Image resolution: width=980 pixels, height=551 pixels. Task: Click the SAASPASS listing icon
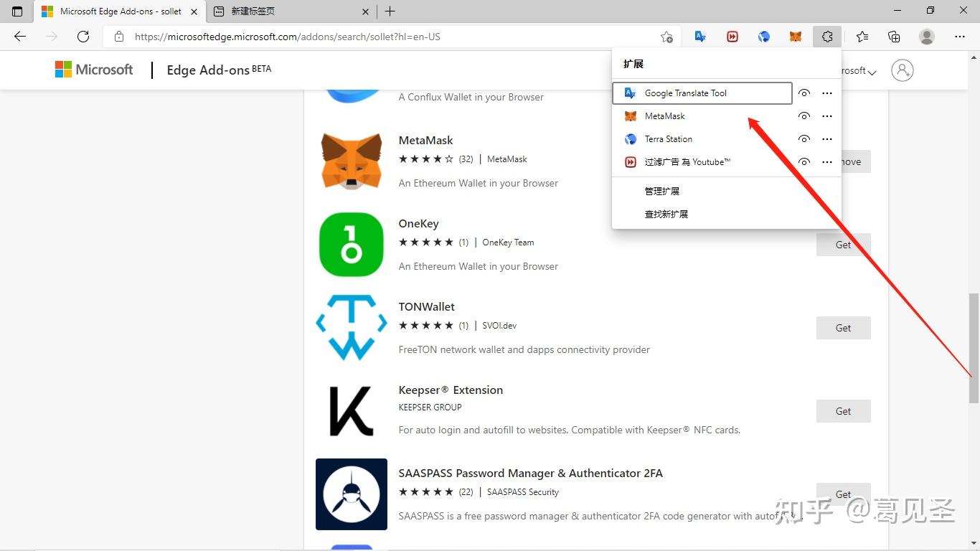[352, 494]
